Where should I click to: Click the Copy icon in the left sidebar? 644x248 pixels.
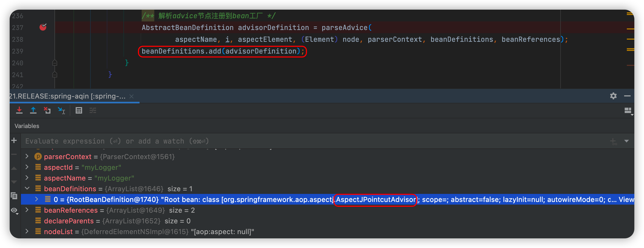click(14, 196)
